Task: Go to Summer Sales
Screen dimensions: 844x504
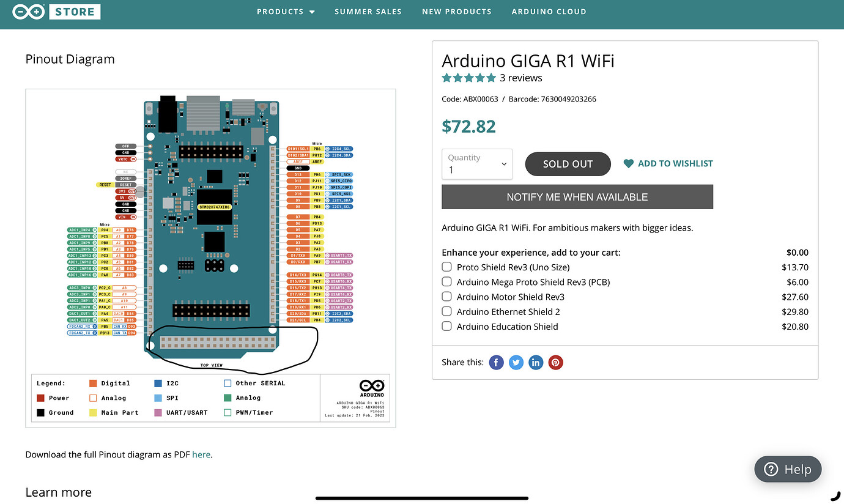Action: pos(368,11)
